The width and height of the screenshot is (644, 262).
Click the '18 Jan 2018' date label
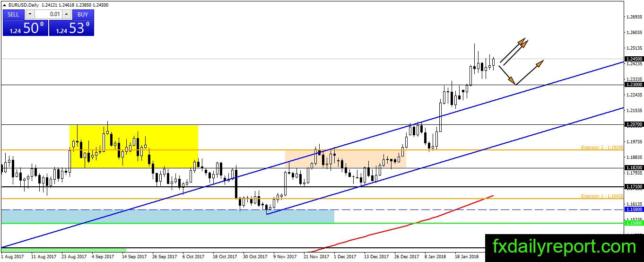tap(467, 256)
